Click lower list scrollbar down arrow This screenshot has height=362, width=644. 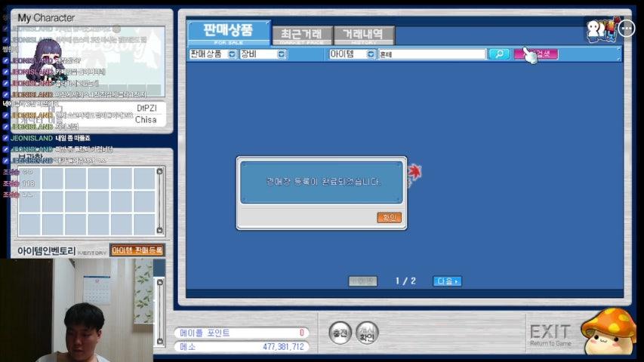[160, 341]
